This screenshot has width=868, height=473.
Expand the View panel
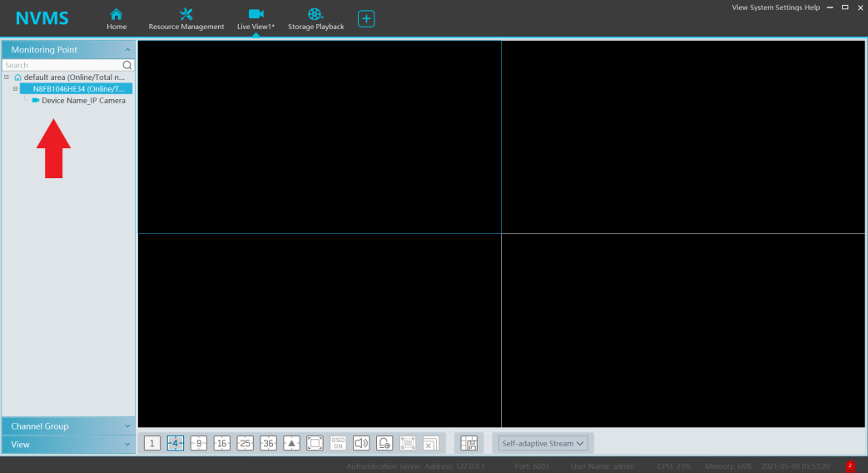coord(68,445)
